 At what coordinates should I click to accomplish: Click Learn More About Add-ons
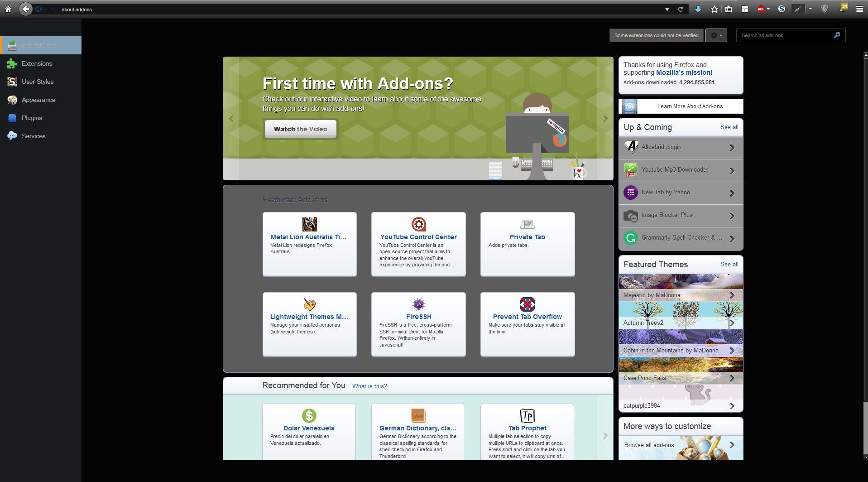click(x=681, y=106)
